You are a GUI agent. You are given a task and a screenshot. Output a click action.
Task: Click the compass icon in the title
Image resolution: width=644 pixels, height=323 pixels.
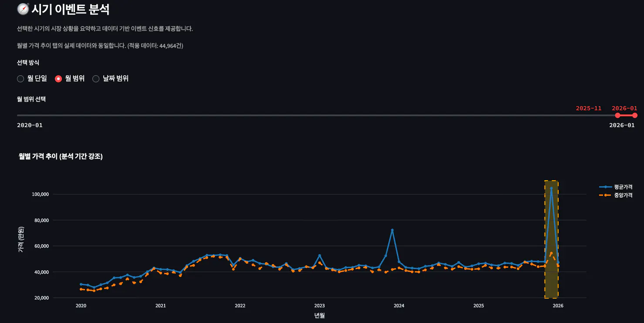(x=23, y=9)
